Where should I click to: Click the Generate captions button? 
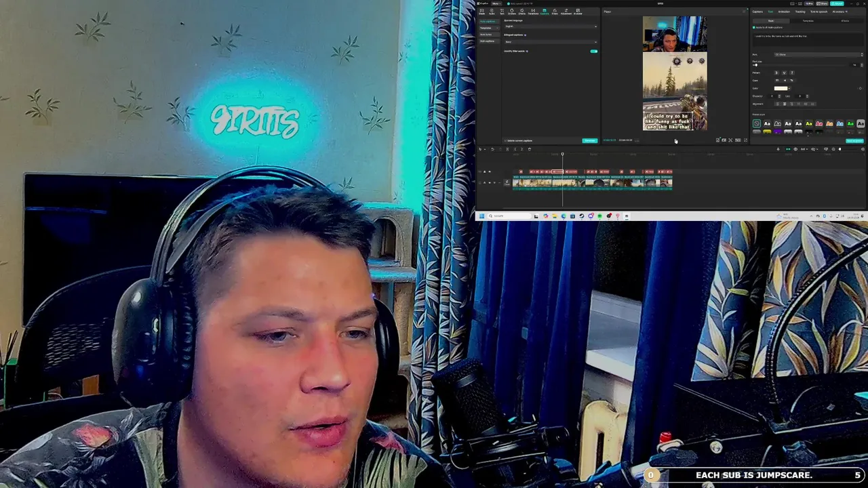click(x=590, y=140)
